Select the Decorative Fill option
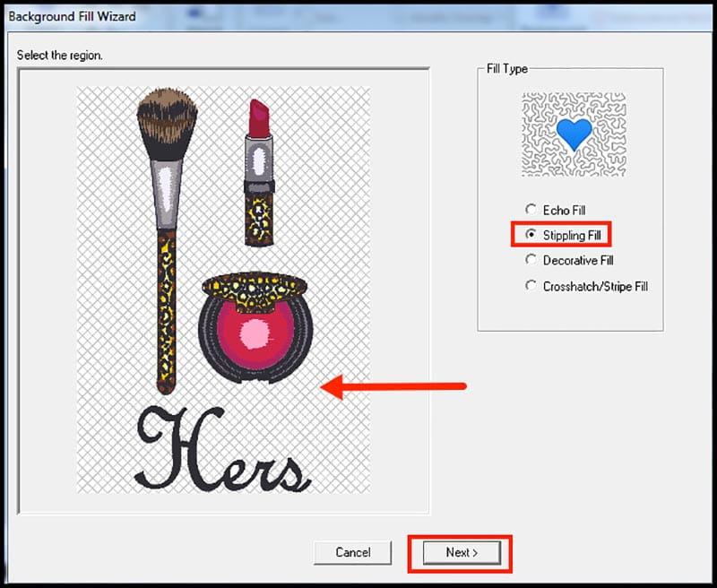This screenshot has width=717, height=588. click(x=531, y=260)
